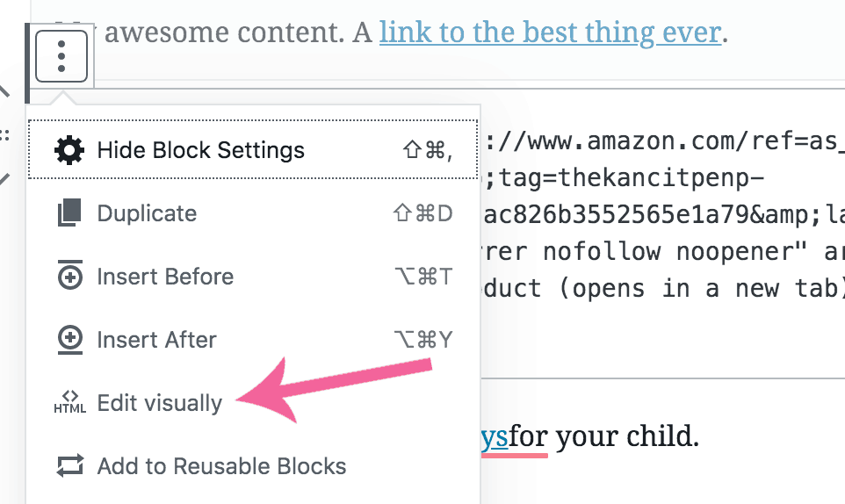Image resolution: width=845 pixels, height=504 pixels.
Task: Open the three-dot block options button
Action: pyautogui.click(x=61, y=56)
